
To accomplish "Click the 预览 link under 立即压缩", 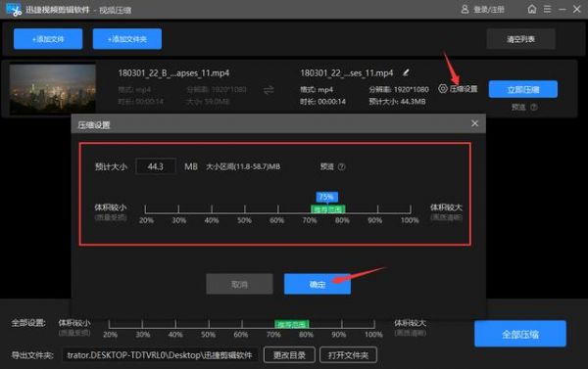I will 518,107.
